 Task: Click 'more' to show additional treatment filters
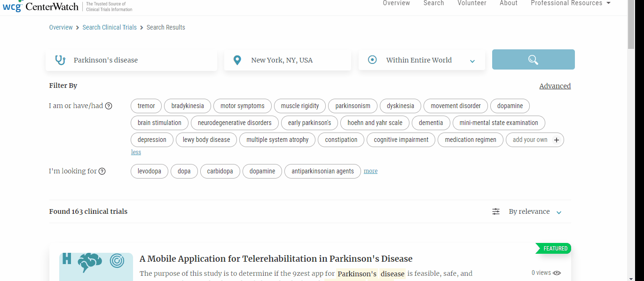[370, 171]
